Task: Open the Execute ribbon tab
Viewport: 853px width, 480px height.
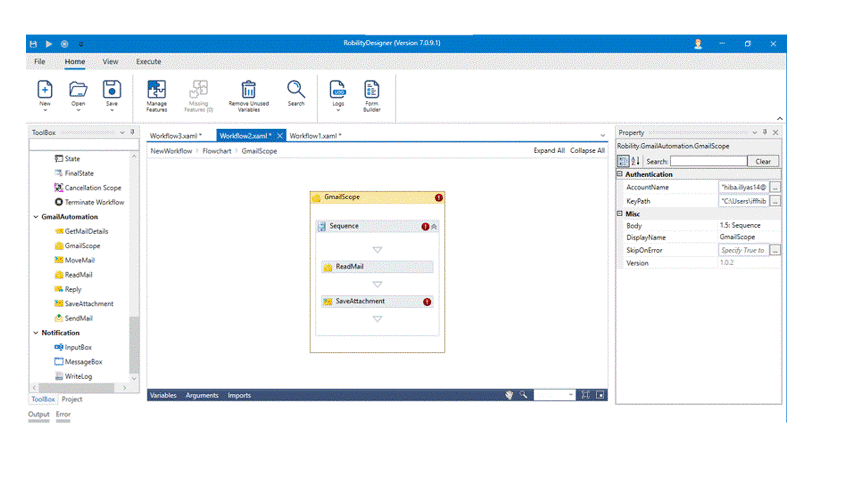Action: click(x=148, y=62)
